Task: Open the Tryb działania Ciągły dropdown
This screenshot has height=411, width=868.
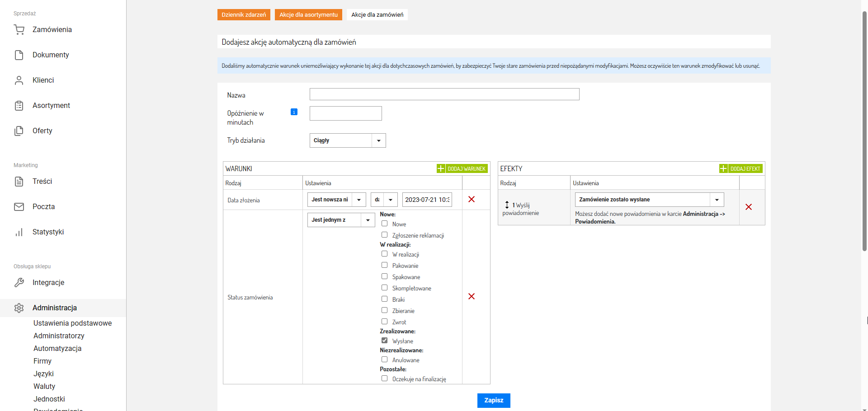Action: click(x=348, y=140)
